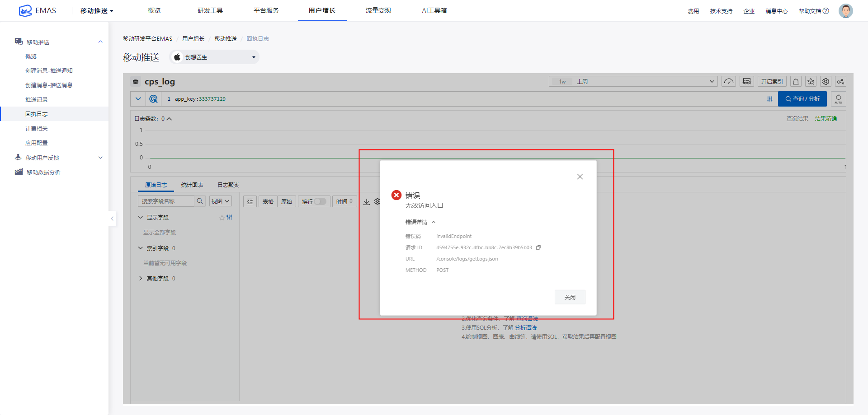The image size is (868, 415).
Task: Open the dashboard gauge icon
Action: 729,81
